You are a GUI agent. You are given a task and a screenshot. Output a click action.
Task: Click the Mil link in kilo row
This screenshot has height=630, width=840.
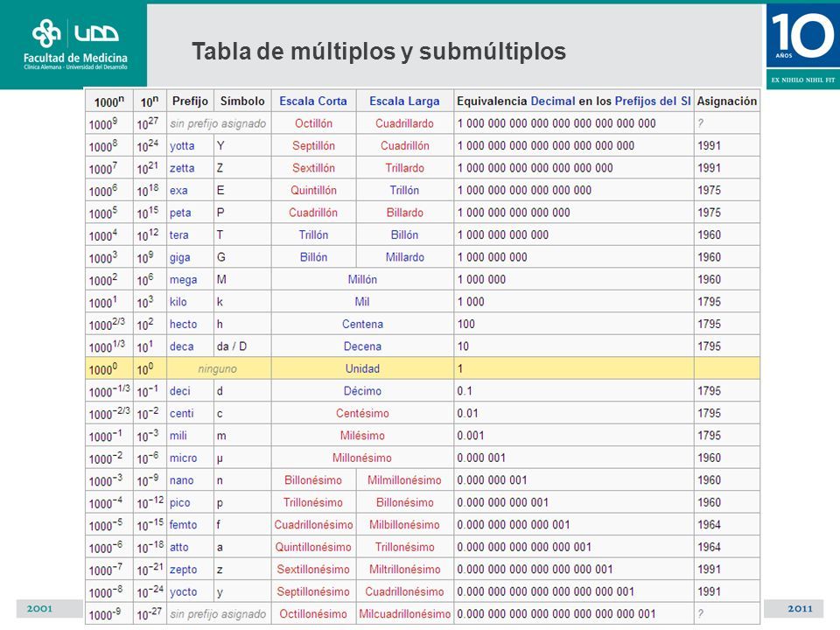362,302
